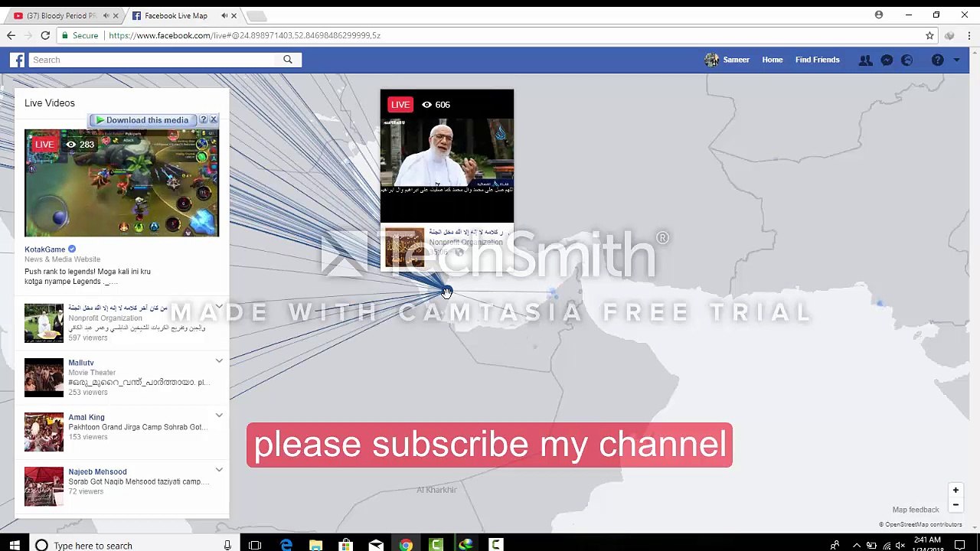The height and width of the screenshot is (551, 980).
Task: Bookmark this page with the star
Action: click(929, 35)
